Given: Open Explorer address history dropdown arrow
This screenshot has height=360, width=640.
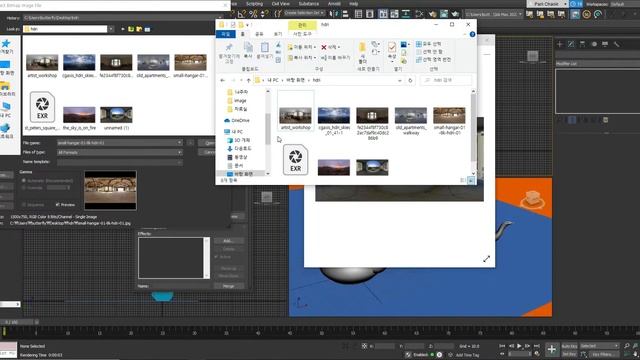Looking at the screenshot, I should [x=400, y=80].
